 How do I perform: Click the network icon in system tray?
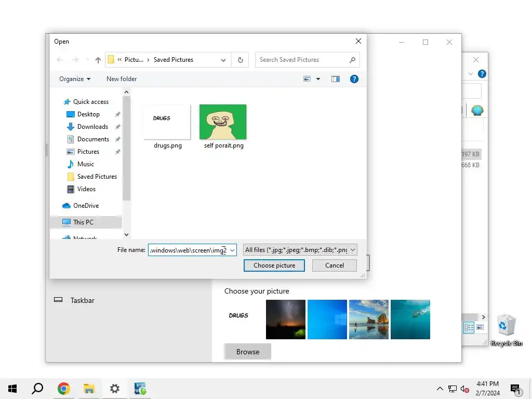(453, 389)
